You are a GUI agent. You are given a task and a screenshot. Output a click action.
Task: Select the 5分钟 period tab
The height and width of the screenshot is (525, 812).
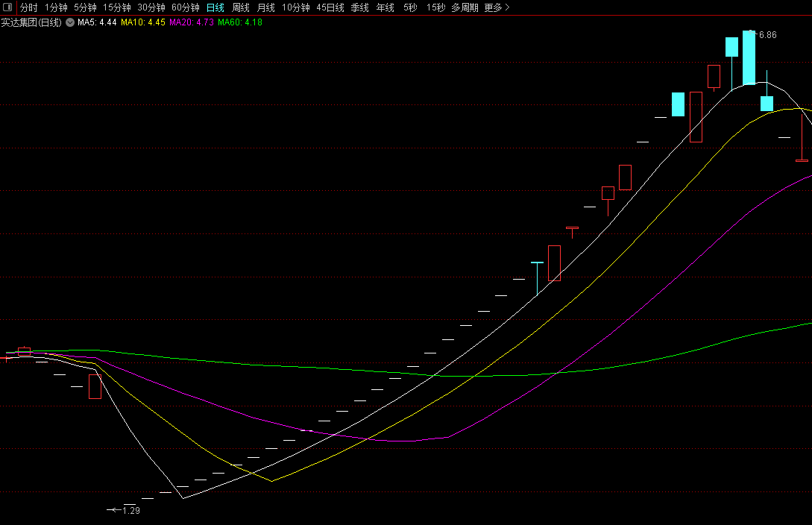pyautogui.click(x=85, y=7)
